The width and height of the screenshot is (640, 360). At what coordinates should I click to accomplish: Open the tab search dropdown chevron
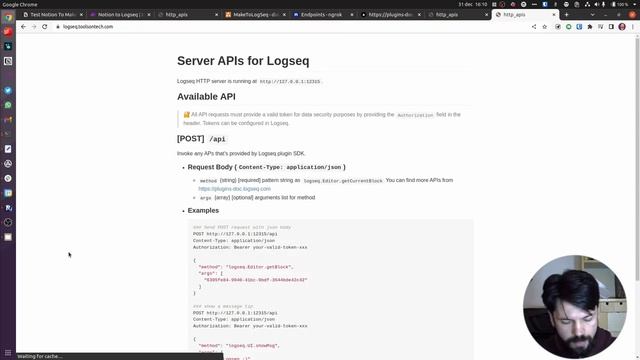click(x=592, y=14)
